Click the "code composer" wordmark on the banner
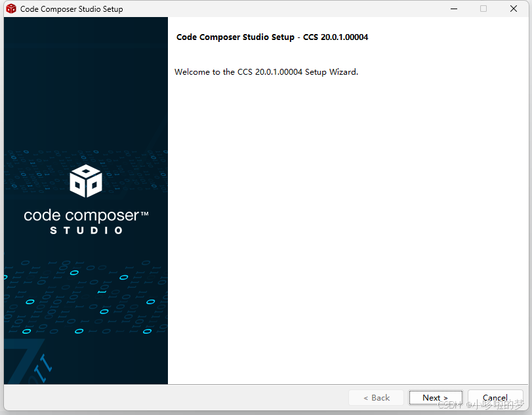Viewport: 532px width, 415px height. click(x=86, y=215)
